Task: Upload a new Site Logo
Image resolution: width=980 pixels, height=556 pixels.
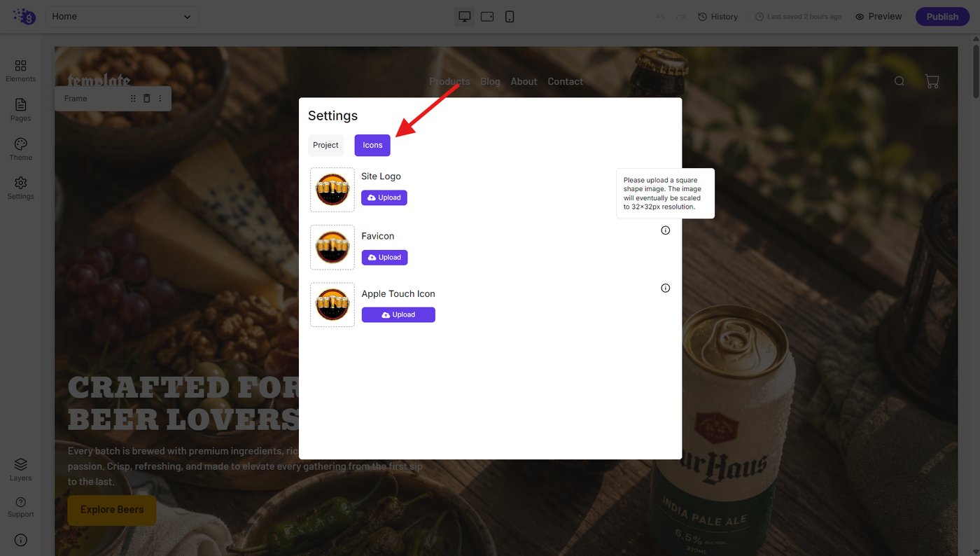Action: pyautogui.click(x=384, y=197)
